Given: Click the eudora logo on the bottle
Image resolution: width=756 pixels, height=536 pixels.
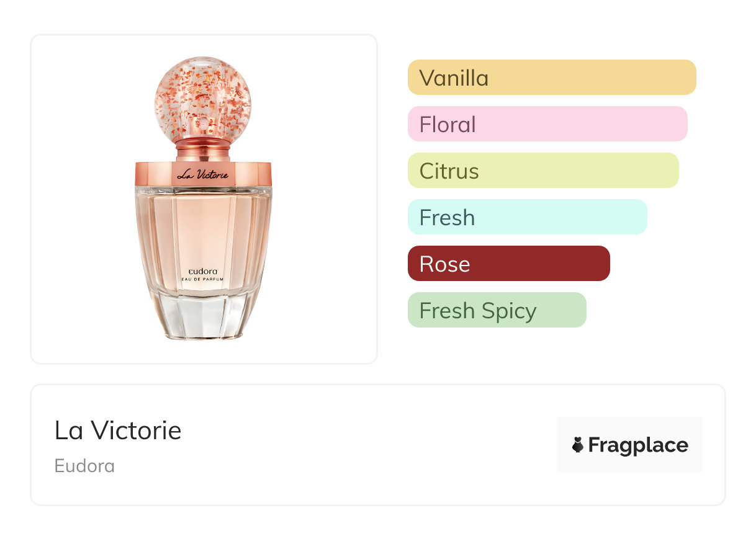Looking at the screenshot, I should 203,271.
